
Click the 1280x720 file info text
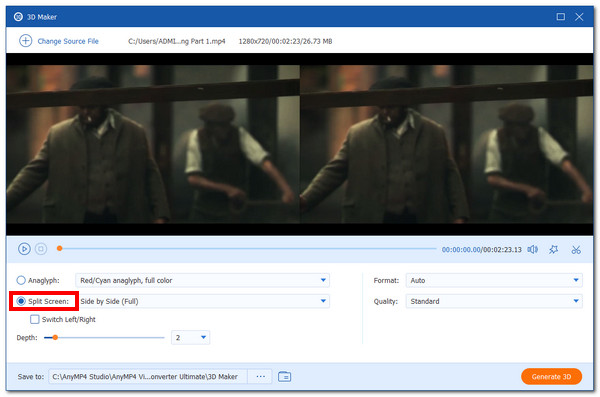285,41
